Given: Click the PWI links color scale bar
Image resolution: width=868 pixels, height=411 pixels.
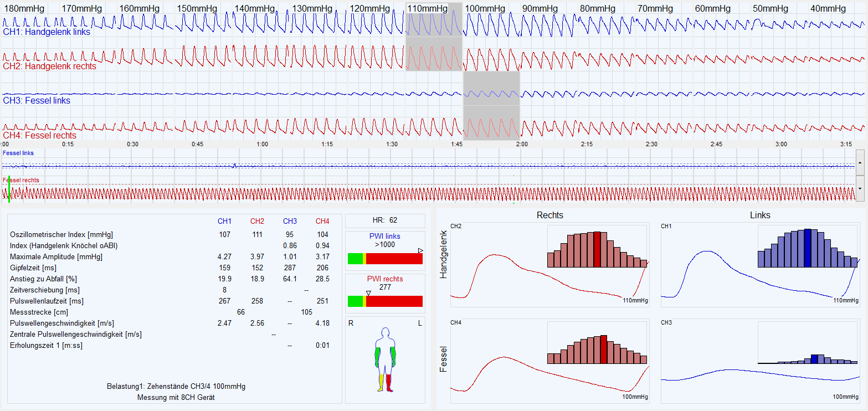Looking at the screenshot, I should [x=385, y=259].
